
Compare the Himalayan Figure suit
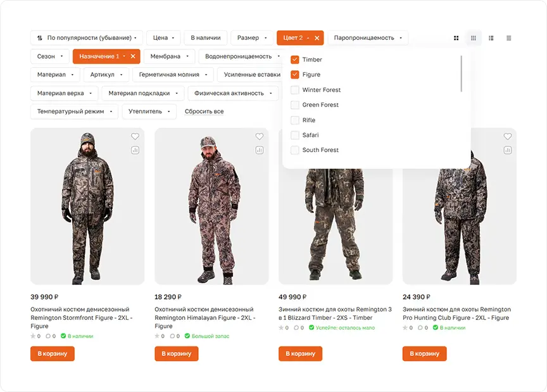(259, 150)
